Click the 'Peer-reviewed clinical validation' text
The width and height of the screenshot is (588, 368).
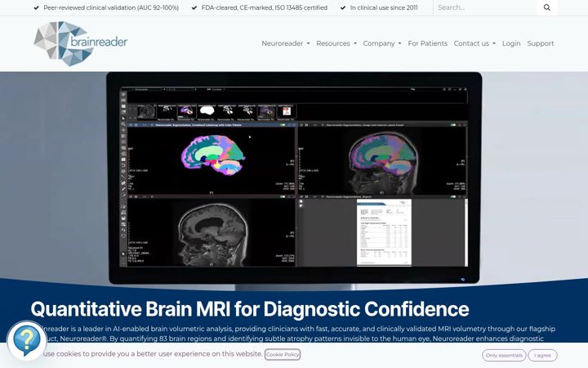click(111, 7)
